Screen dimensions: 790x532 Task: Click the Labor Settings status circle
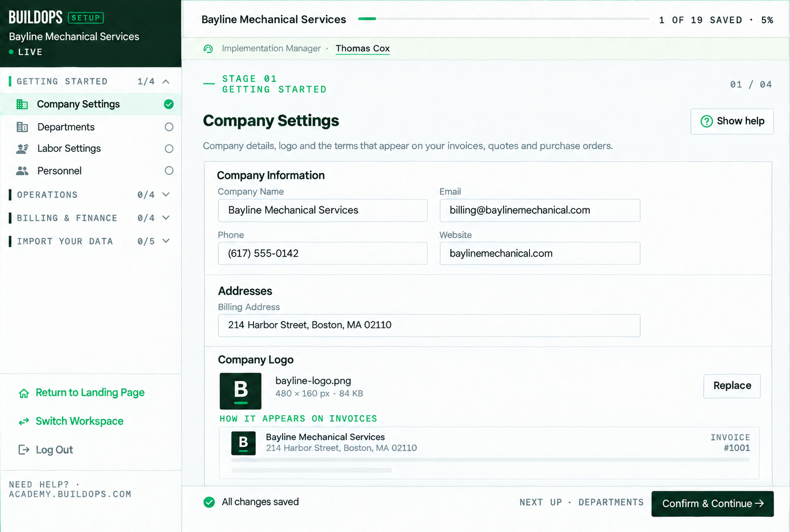[x=169, y=149]
